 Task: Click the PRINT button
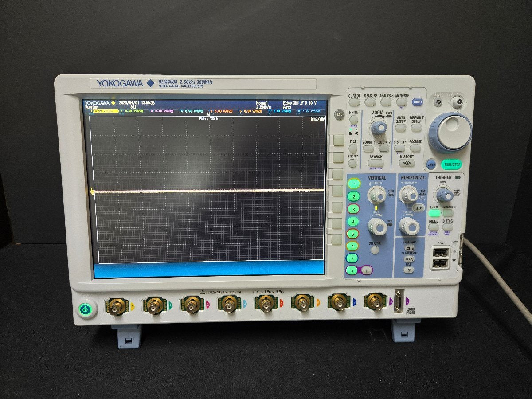(x=353, y=119)
